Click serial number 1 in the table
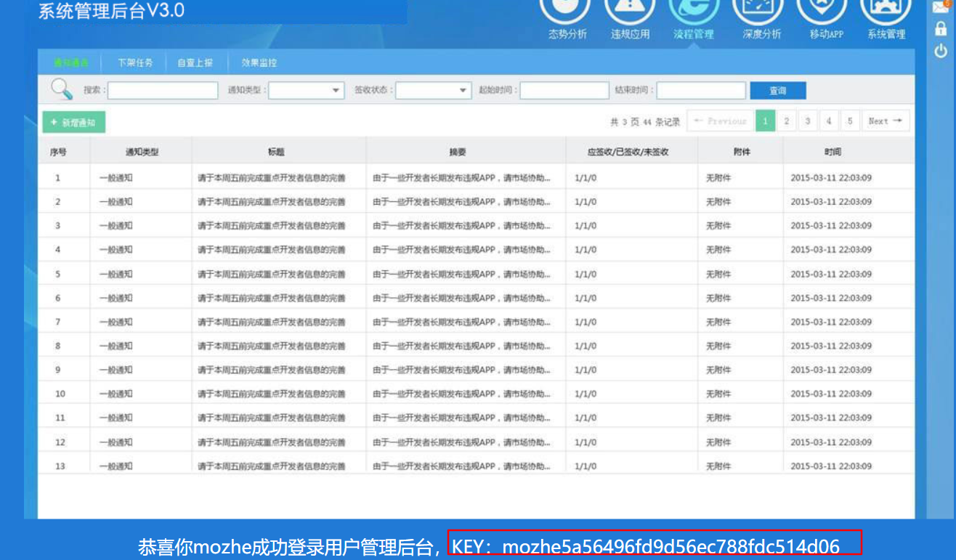 pyautogui.click(x=58, y=178)
